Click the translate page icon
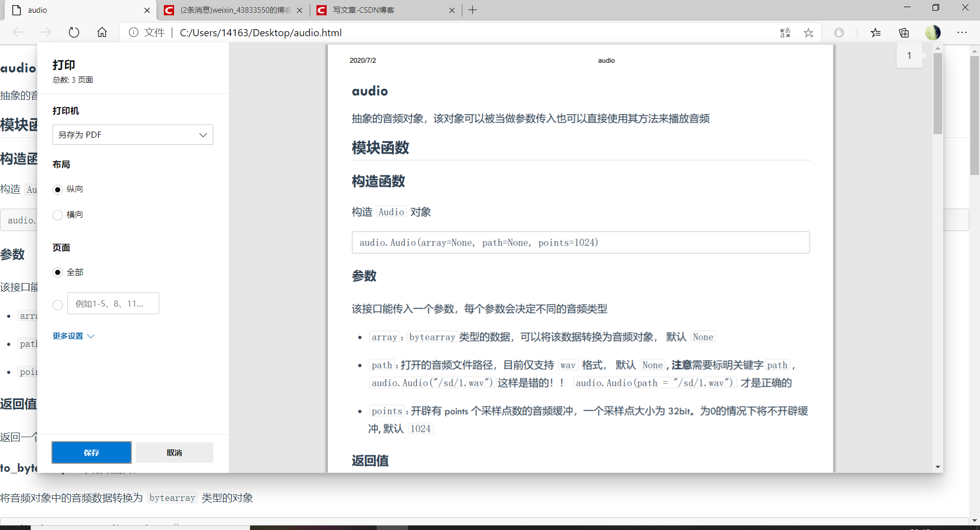The image size is (980, 530). click(x=785, y=33)
